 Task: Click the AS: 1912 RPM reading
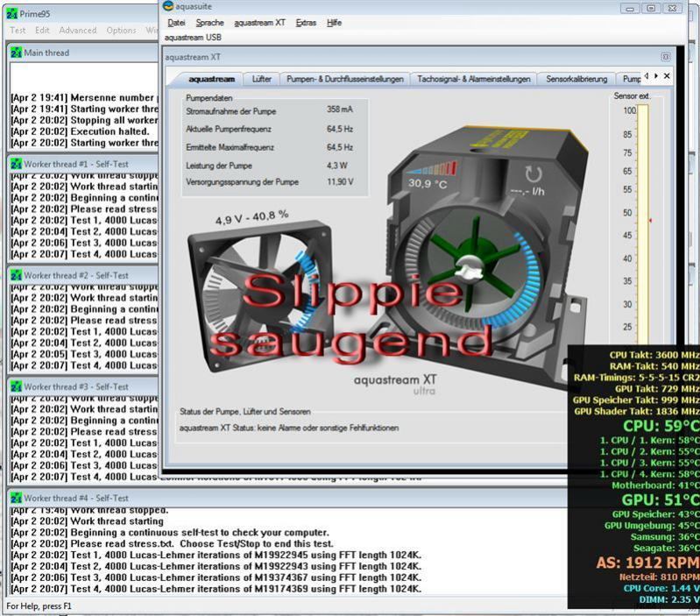coord(647,563)
